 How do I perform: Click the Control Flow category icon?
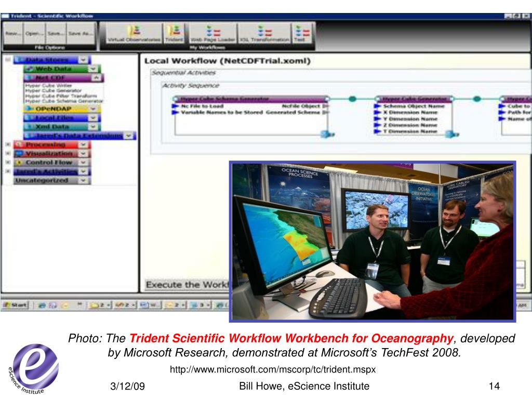click(x=19, y=162)
